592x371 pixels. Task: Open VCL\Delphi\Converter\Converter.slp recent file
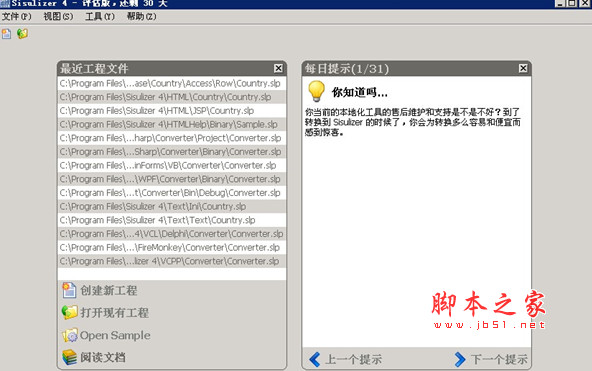point(172,234)
